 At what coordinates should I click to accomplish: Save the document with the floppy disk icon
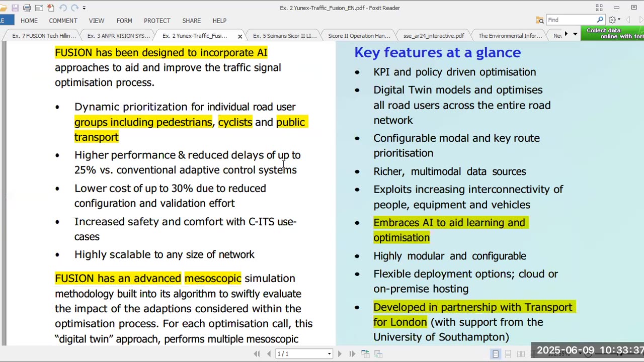click(x=15, y=8)
